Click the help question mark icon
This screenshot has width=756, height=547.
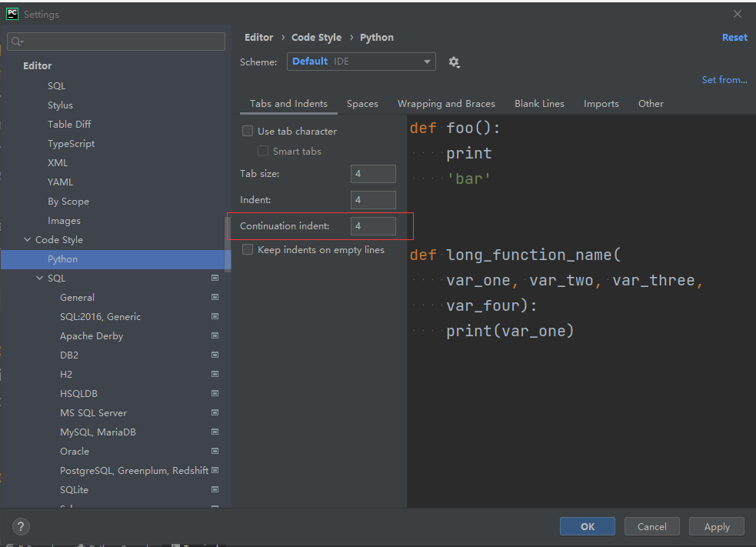[21, 526]
